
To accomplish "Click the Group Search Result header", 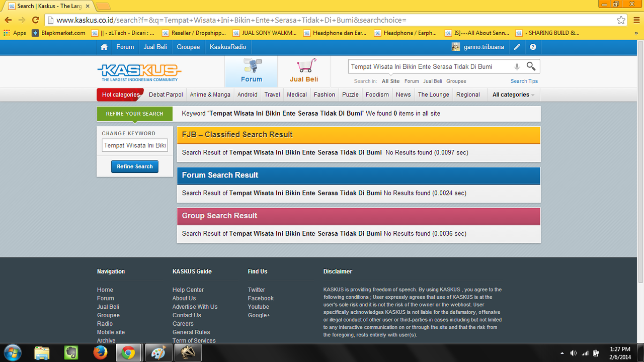I will click(x=358, y=216).
